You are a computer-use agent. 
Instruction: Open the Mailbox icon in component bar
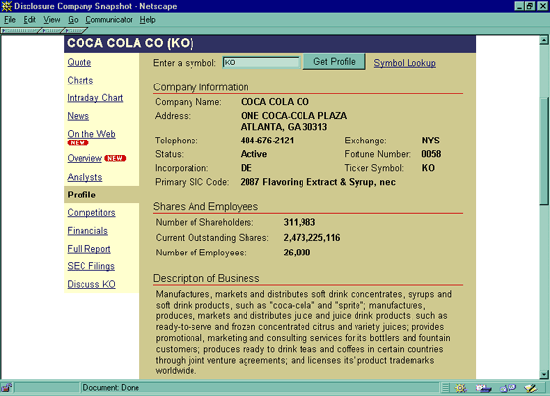click(x=484, y=388)
